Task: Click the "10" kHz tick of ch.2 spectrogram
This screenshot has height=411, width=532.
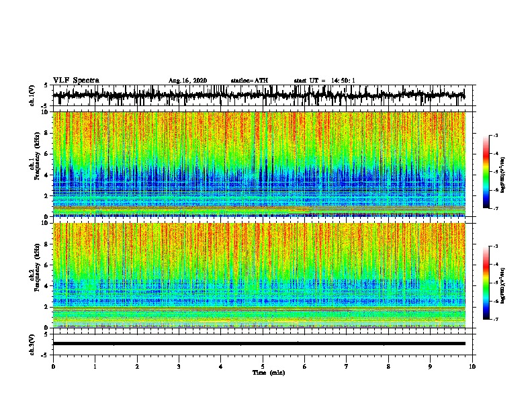Action: click(46, 223)
